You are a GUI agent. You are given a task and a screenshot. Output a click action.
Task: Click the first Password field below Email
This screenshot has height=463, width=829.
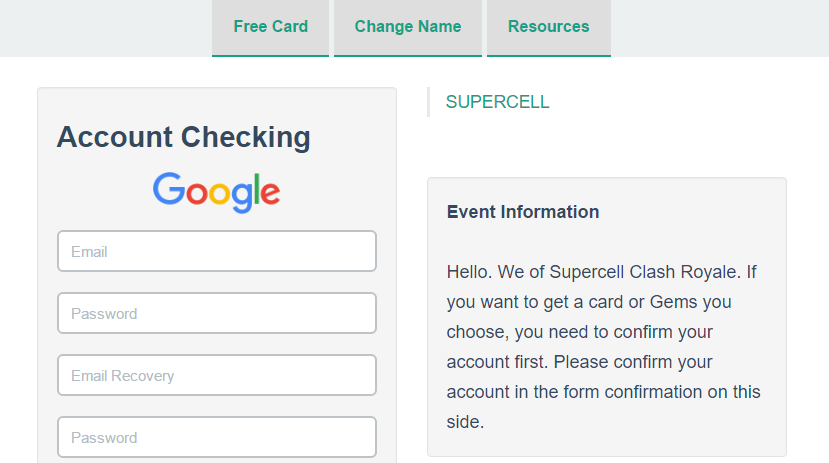click(x=216, y=314)
